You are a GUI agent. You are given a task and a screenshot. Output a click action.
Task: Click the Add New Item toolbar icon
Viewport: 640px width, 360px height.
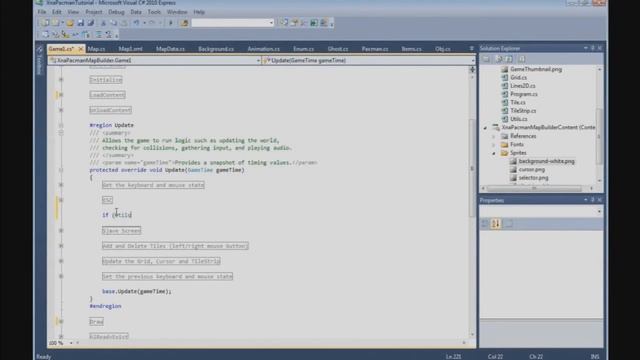point(56,23)
